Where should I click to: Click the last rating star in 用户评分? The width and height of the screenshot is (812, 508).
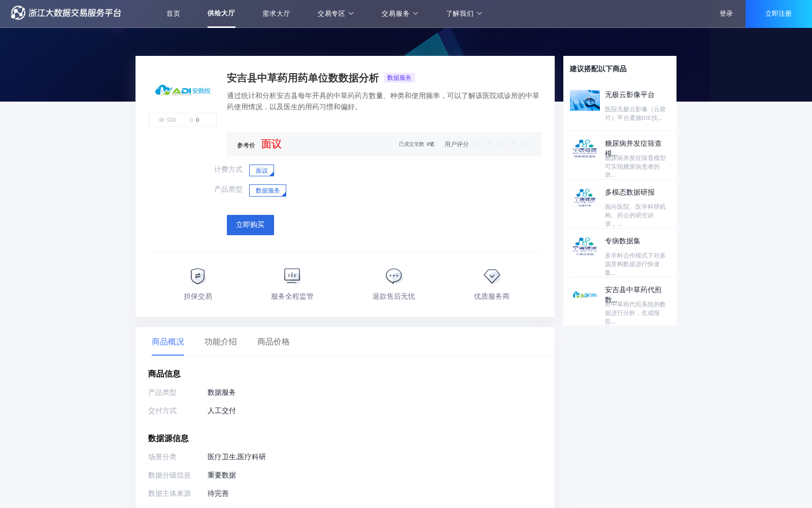click(526, 144)
